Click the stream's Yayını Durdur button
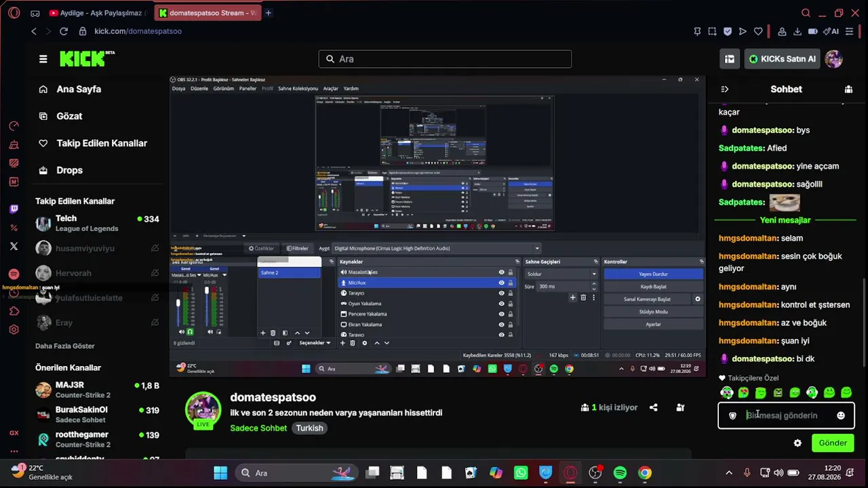This screenshot has height=488, width=868. [x=654, y=274]
